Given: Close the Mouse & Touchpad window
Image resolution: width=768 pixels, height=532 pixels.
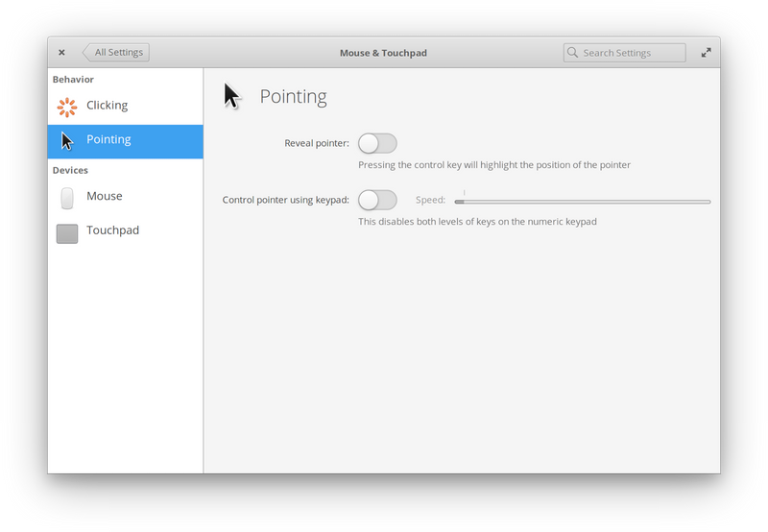Looking at the screenshot, I should click(x=61, y=53).
